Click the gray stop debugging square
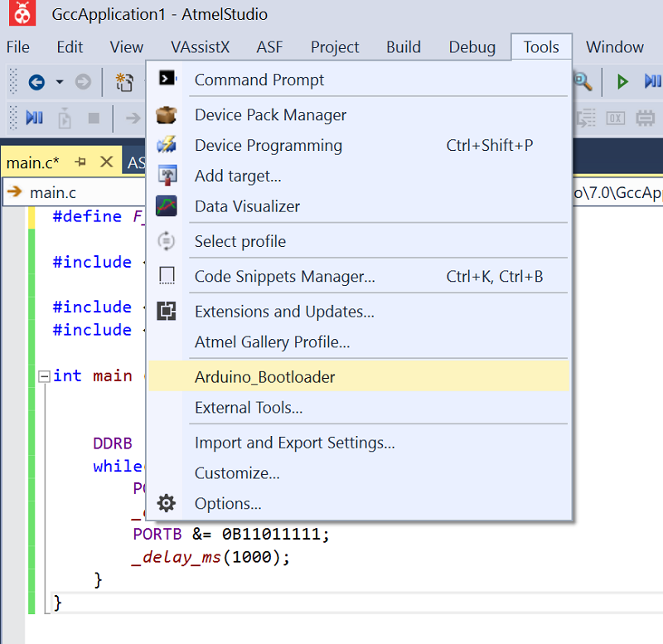 click(x=94, y=118)
